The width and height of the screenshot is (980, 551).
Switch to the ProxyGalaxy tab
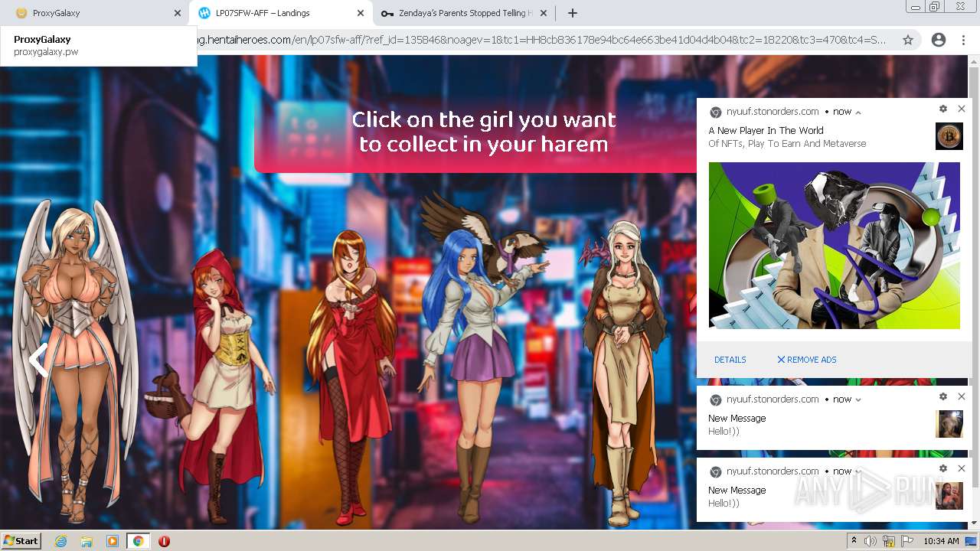point(92,13)
